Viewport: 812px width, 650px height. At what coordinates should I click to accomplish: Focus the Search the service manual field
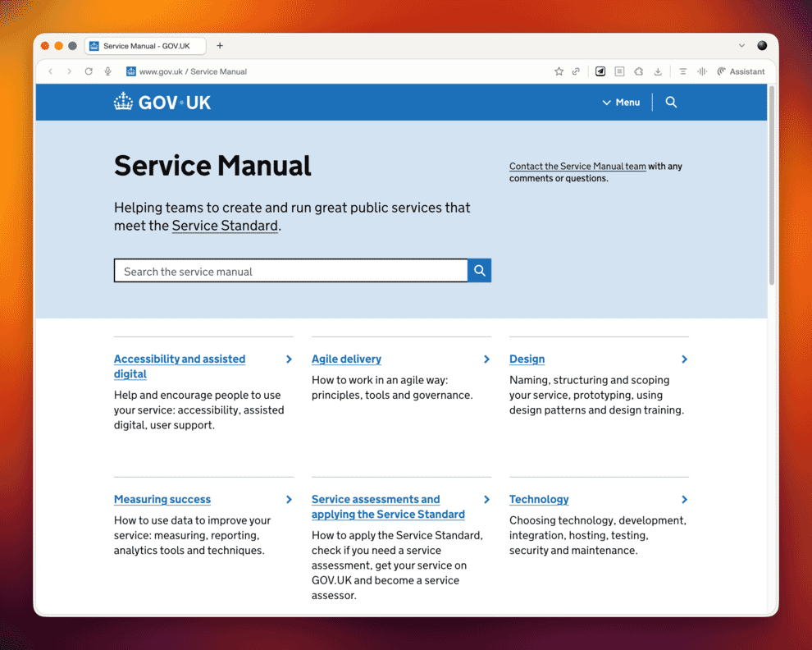290,271
